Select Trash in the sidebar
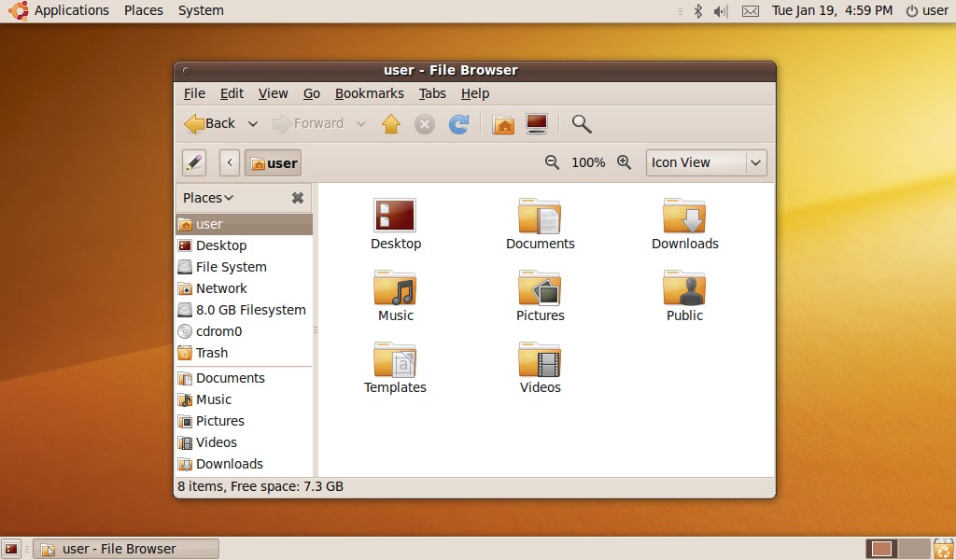The height and width of the screenshot is (560, 956). coord(244,353)
